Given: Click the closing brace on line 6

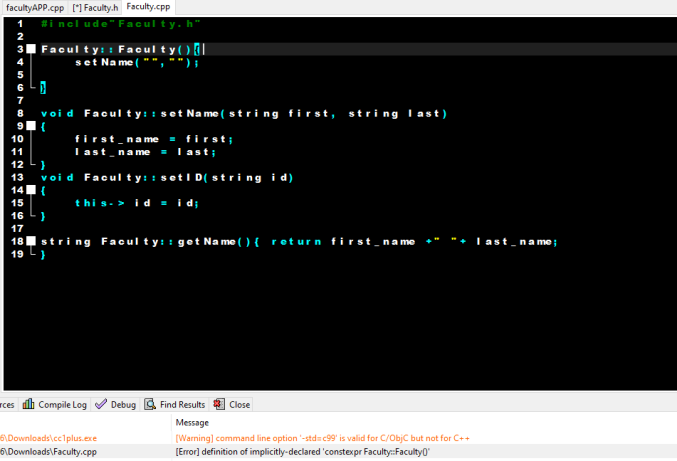Looking at the screenshot, I should [43, 88].
